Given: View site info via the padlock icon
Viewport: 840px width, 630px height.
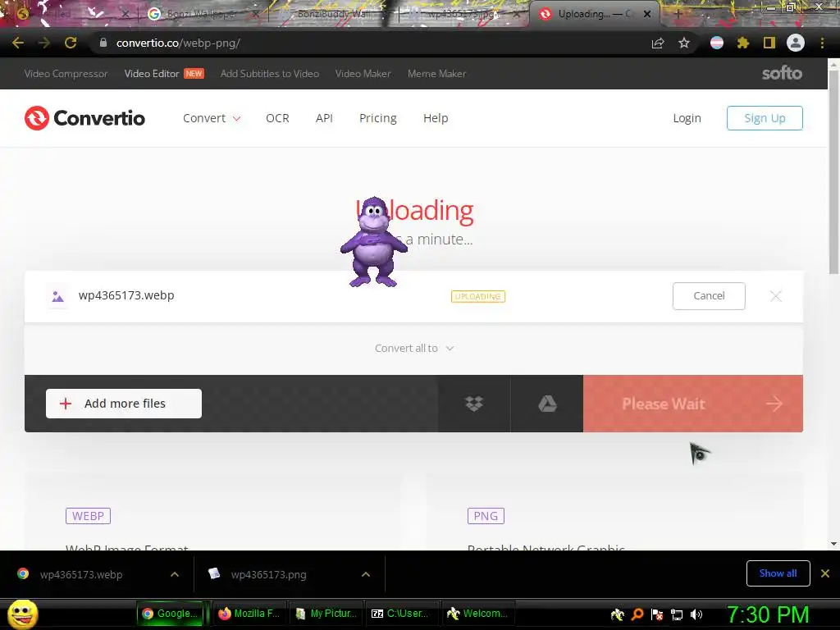Looking at the screenshot, I should click(103, 43).
